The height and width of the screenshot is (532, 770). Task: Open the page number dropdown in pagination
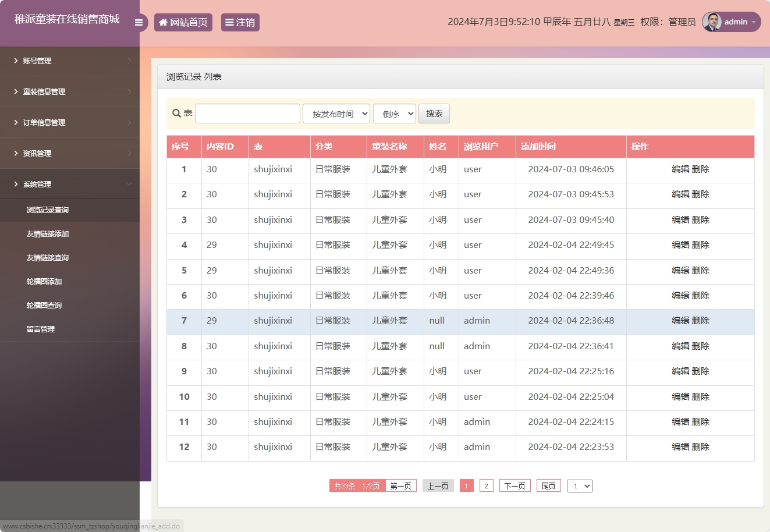(x=579, y=485)
